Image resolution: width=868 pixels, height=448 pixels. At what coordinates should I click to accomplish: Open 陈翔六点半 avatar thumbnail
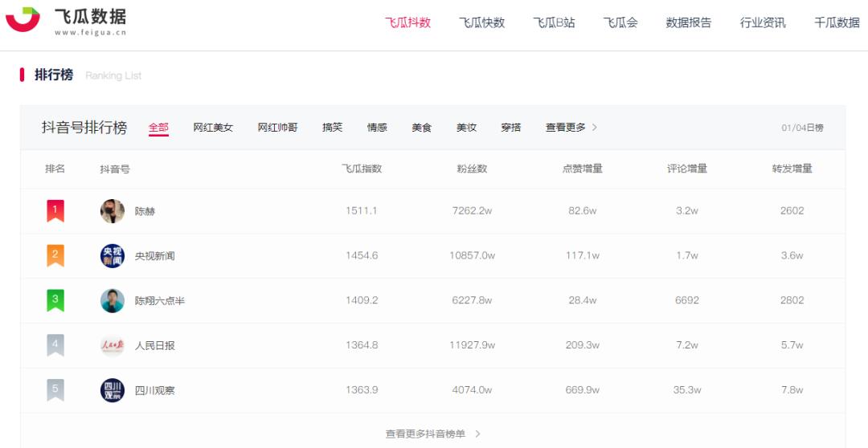(113, 301)
